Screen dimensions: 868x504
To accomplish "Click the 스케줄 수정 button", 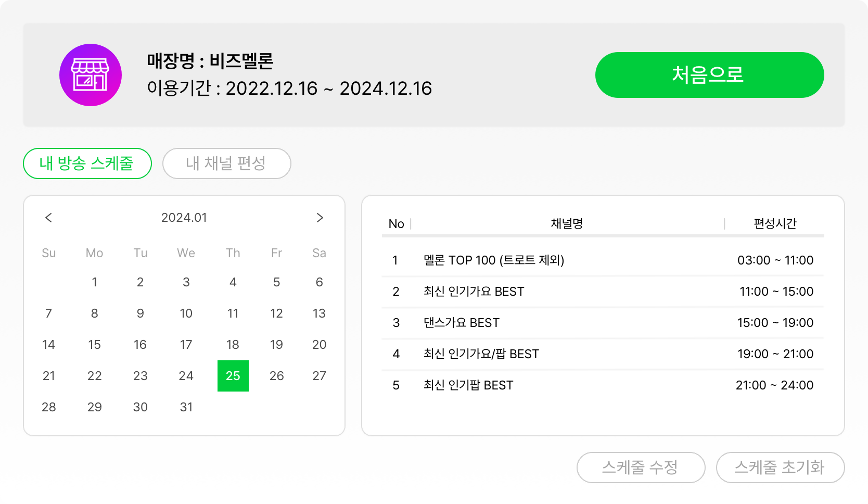I will 641,468.
